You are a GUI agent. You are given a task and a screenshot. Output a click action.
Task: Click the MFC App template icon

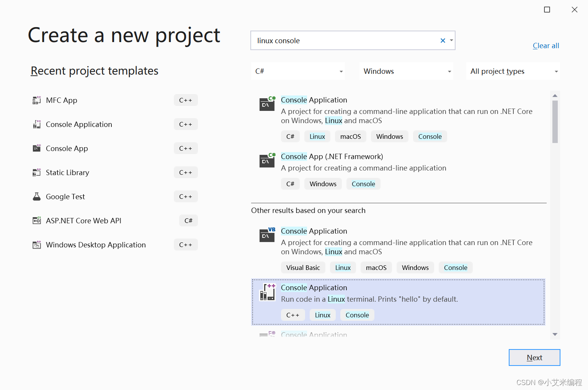click(37, 100)
